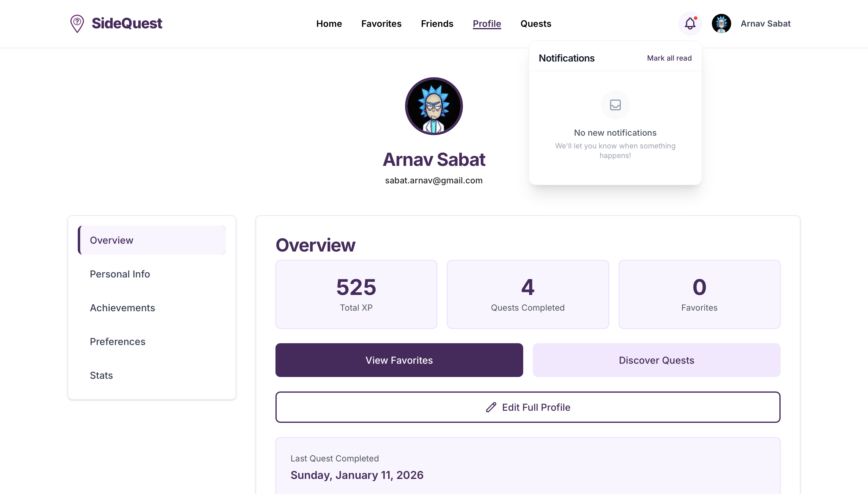Go to Favorites in top navigation

pyautogui.click(x=381, y=24)
